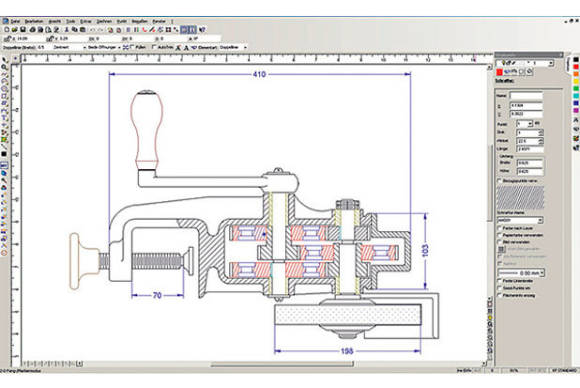
Task: Open the Datei menu
Action: [15, 21]
